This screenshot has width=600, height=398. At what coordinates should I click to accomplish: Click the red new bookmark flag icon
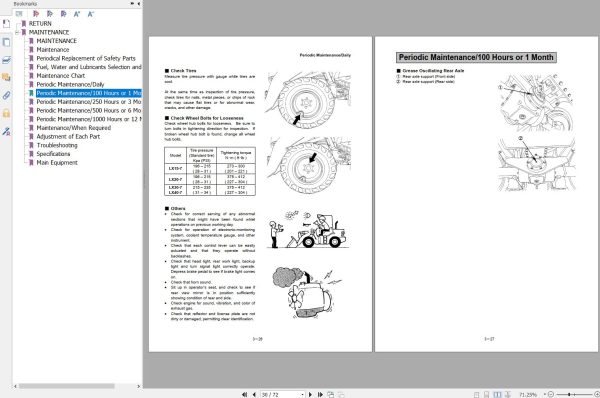click(36, 14)
